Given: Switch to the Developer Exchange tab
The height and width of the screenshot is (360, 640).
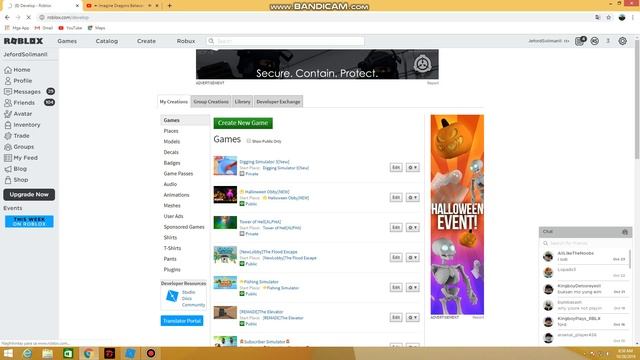Looking at the screenshot, I should click(278, 102).
